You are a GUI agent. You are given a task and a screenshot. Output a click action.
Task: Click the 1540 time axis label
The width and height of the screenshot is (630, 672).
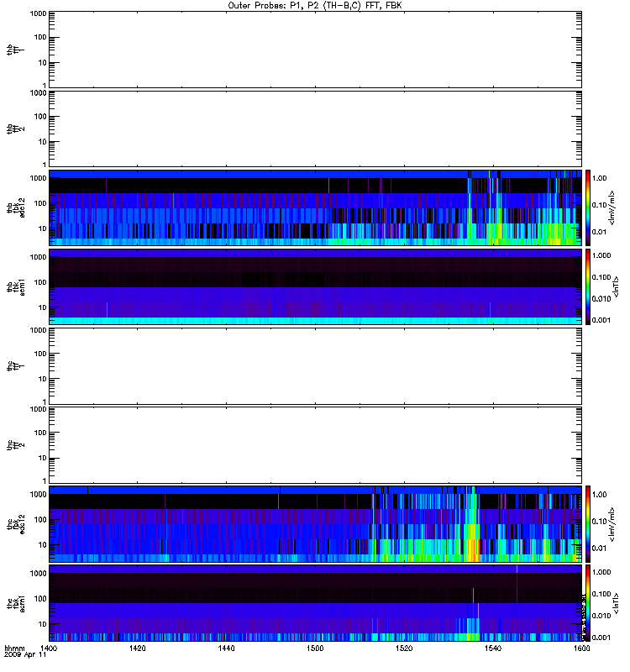click(493, 648)
